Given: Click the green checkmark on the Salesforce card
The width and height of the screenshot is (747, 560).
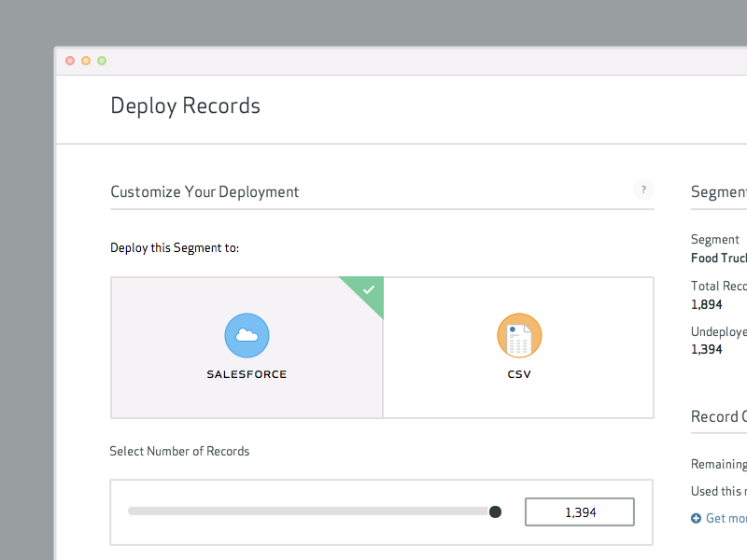Looking at the screenshot, I should coord(367,290).
